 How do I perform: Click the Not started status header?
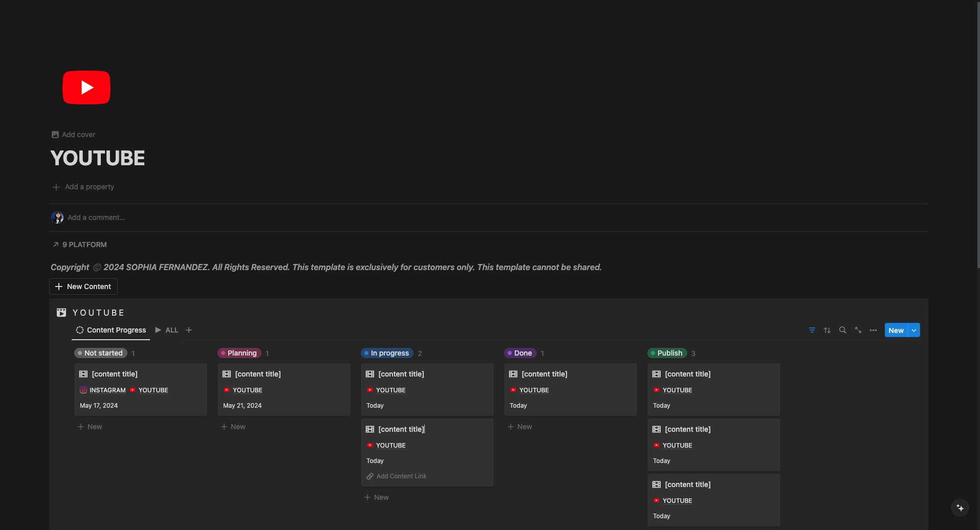(x=101, y=353)
